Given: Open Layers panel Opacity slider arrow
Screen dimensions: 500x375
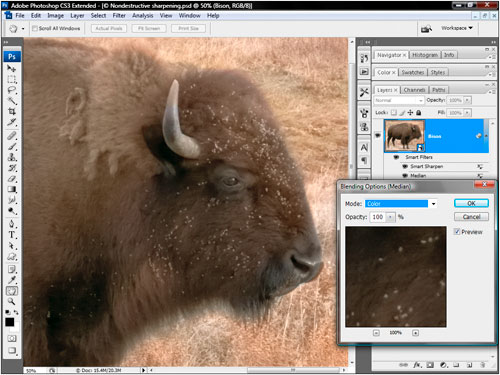Looking at the screenshot, I should click(x=467, y=100).
